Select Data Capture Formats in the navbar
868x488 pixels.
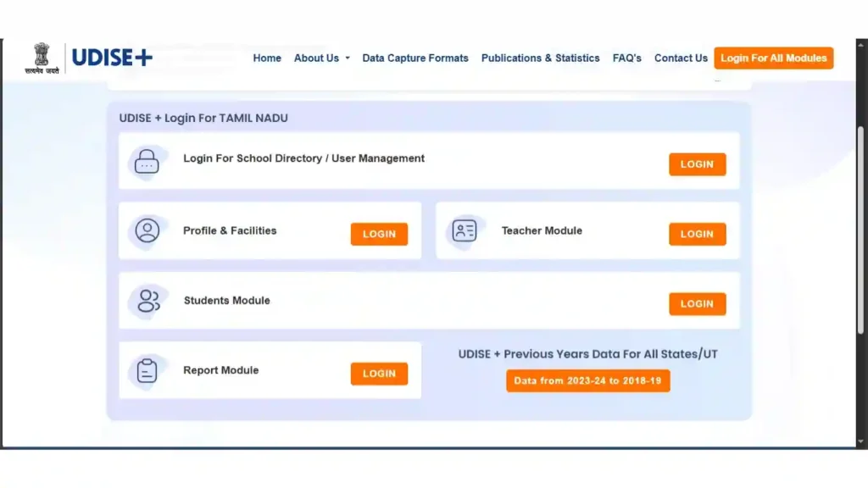pyautogui.click(x=415, y=58)
